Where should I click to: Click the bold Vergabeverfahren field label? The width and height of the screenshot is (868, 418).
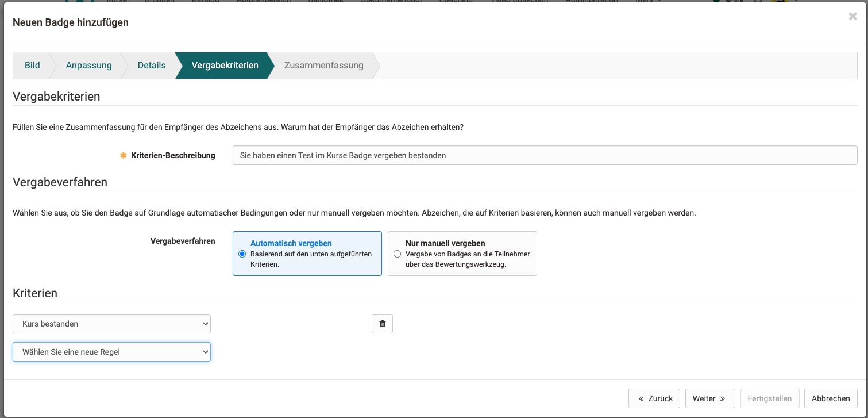click(183, 241)
